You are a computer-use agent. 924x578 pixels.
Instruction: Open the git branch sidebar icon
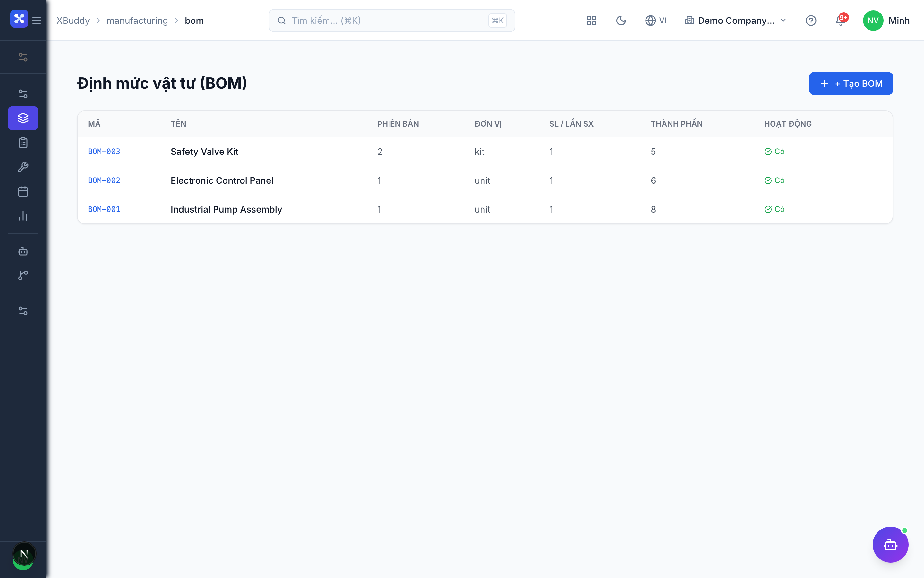[23, 275]
